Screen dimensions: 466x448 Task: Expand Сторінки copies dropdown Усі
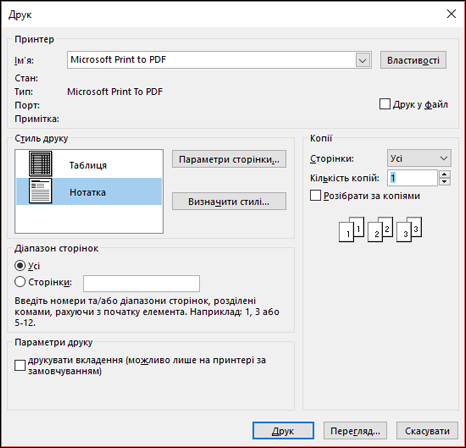tap(419, 158)
